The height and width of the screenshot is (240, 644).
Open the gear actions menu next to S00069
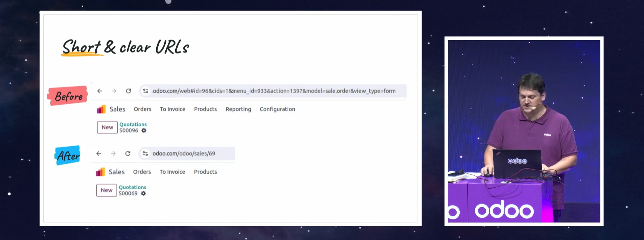(143, 193)
